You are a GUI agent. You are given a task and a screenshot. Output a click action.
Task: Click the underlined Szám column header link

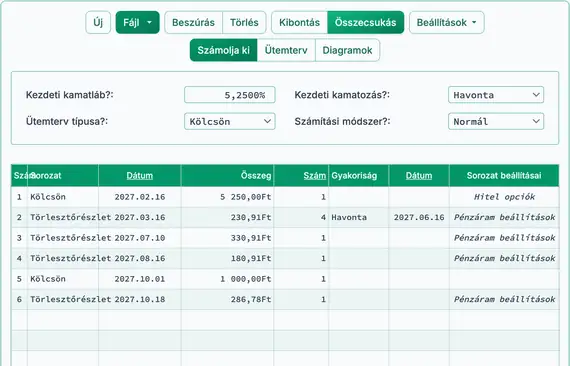[315, 176]
